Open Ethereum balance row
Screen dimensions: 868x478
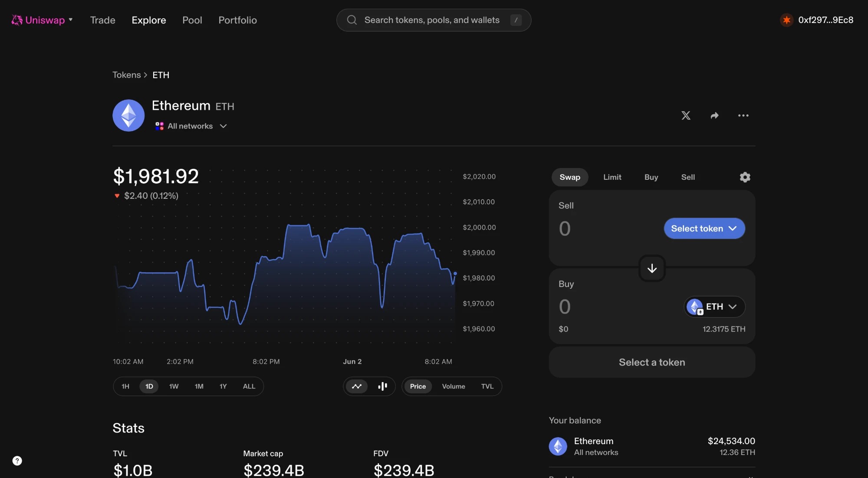tap(652, 446)
